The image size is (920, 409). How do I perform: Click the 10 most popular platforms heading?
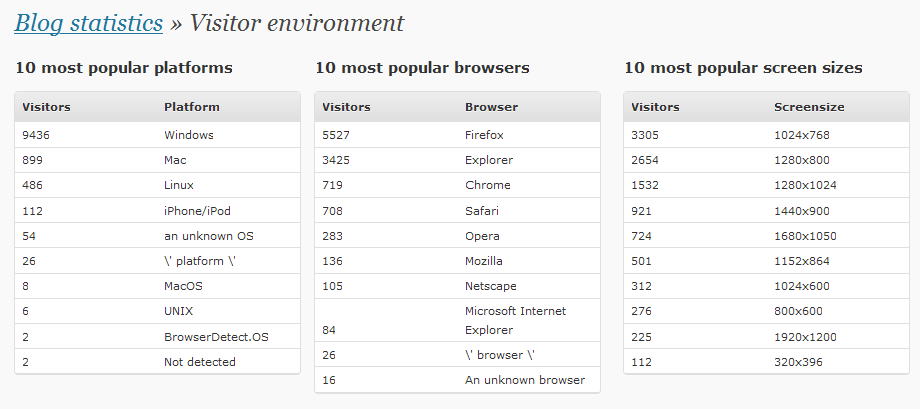(124, 68)
